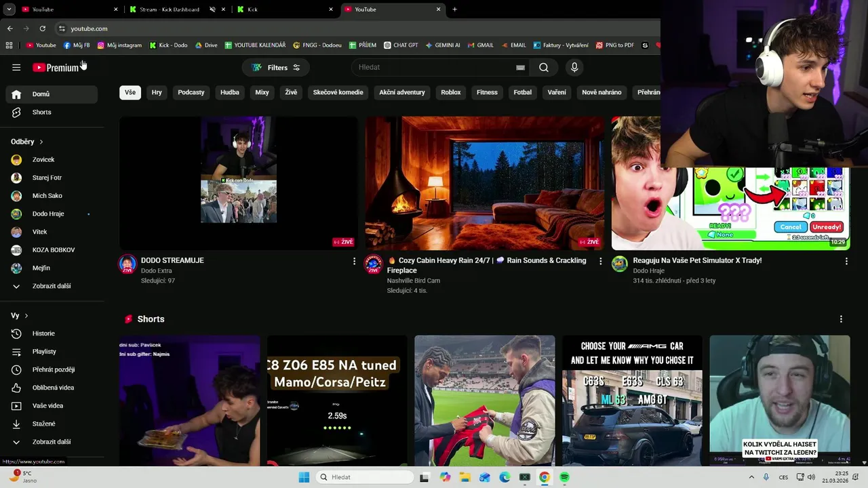Viewport: 868px width, 488px height.
Task: Select the Vaření filter chip
Action: click(557, 92)
